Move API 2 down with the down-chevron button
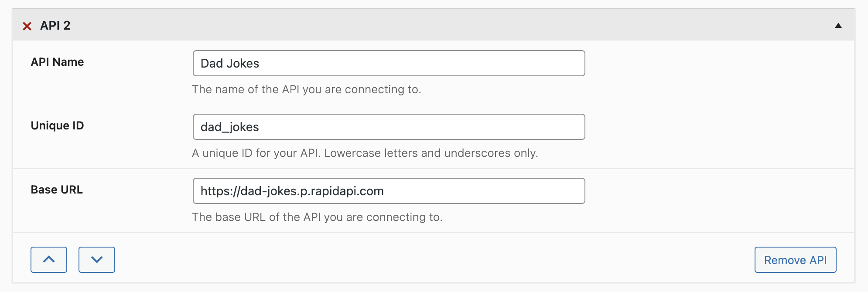The width and height of the screenshot is (868, 292). tap(97, 260)
